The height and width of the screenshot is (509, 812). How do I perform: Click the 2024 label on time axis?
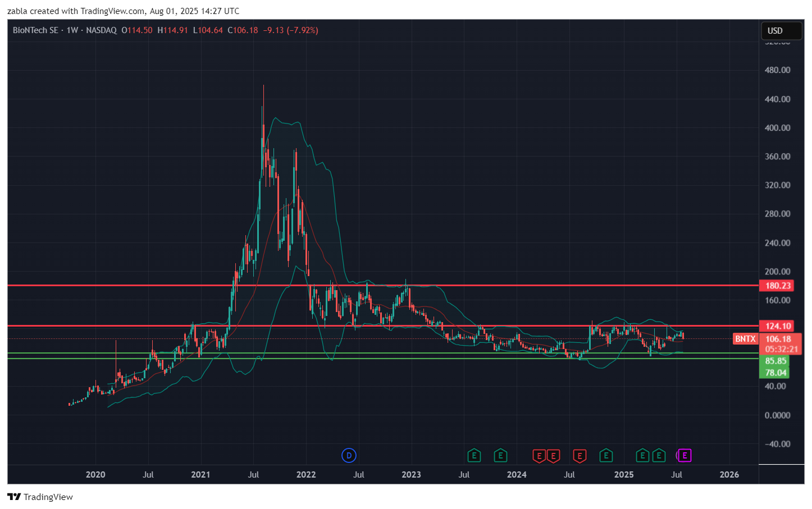[517, 475]
